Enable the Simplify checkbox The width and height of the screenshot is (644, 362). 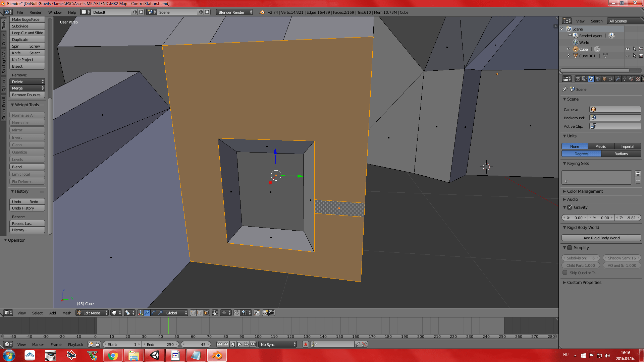[x=570, y=248]
